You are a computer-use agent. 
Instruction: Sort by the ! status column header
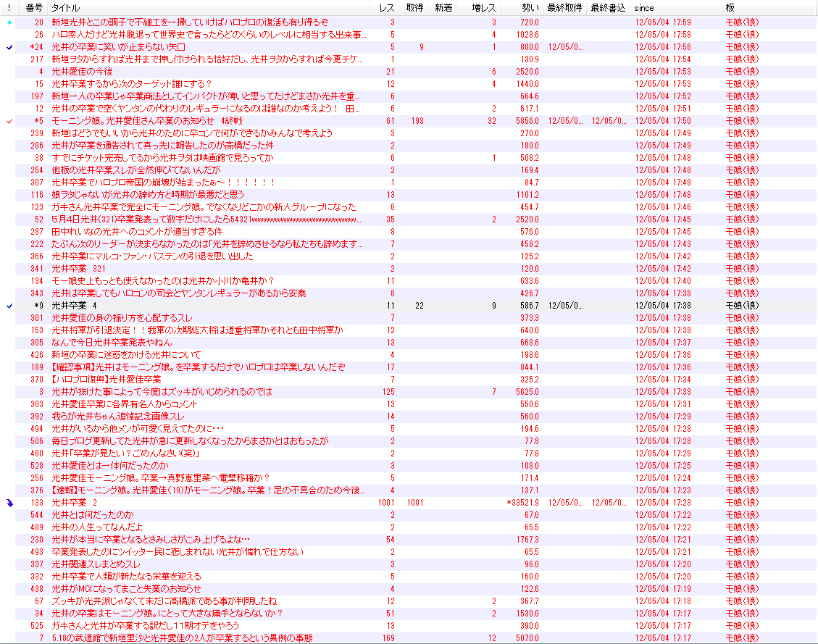tap(9, 8)
